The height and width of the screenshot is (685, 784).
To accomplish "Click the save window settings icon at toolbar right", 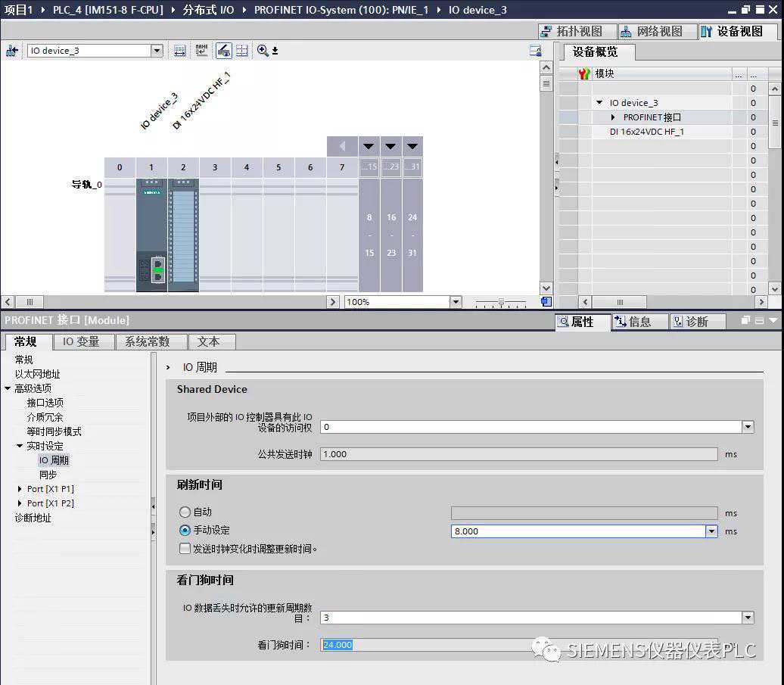I will [535, 51].
